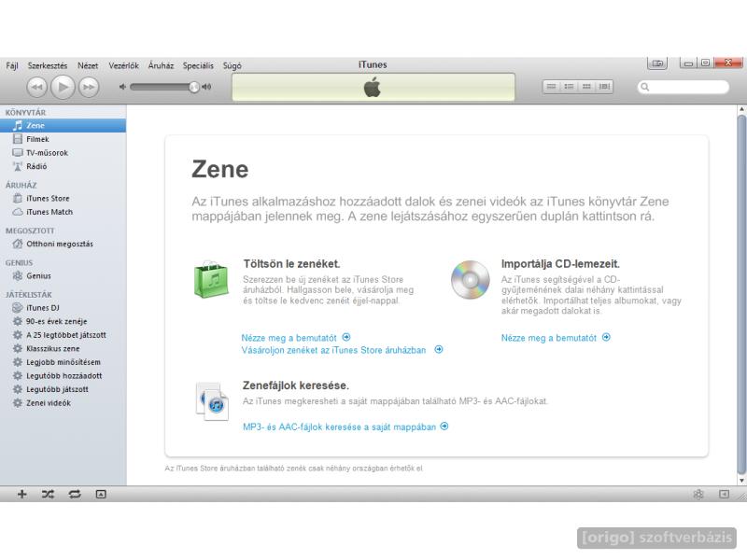This screenshot has width=747, height=560.
Task: Open the Nézet menu
Action: (x=88, y=65)
